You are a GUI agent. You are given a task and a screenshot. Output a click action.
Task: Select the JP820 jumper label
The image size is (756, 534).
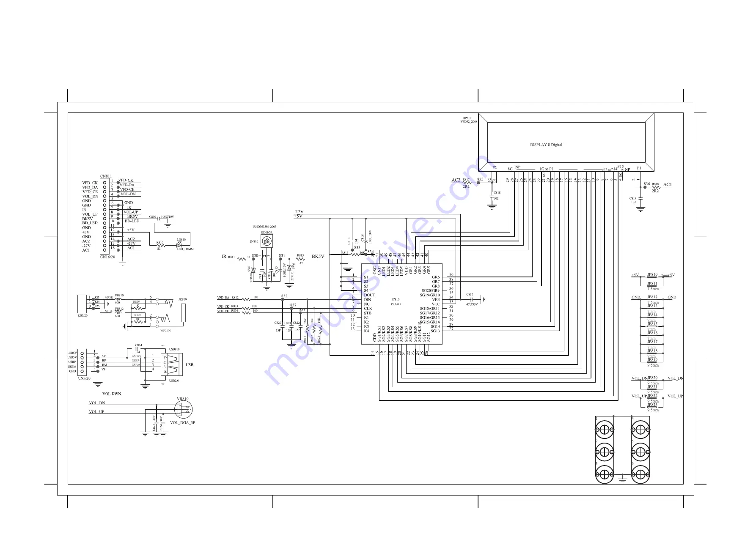[x=652, y=378]
